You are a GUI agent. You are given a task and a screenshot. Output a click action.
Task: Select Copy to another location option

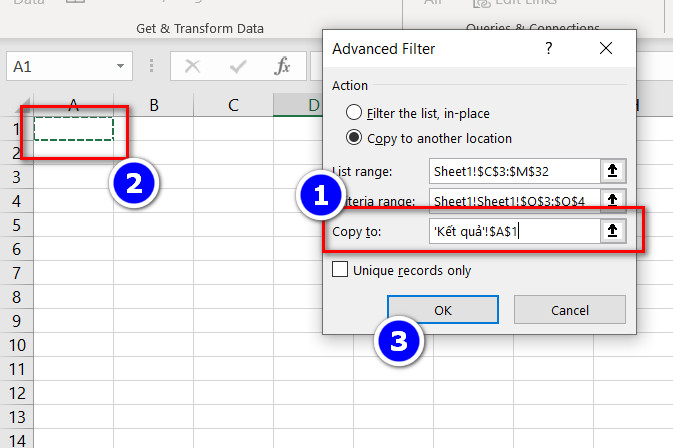(x=354, y=138)
